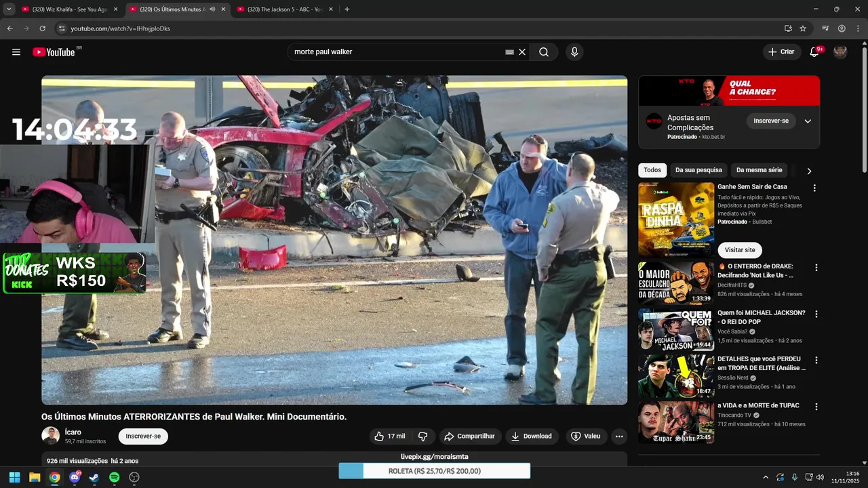Start voice search with microphone
This screenshot has width=868, height=488.
574,52
